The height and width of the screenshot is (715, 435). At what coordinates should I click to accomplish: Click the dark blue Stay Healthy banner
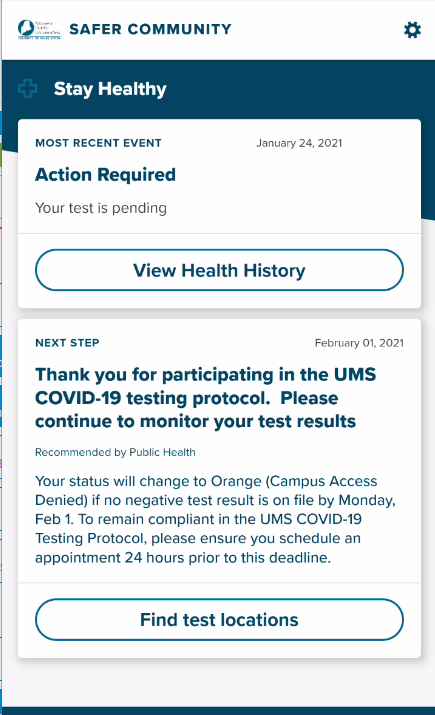[x=218, y=89]
